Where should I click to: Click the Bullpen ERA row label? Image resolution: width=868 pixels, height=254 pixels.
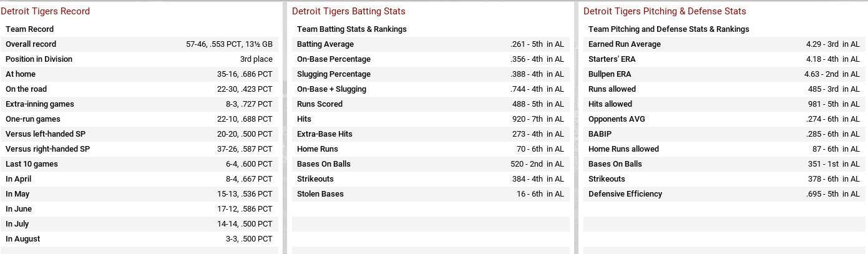(610, 74)
